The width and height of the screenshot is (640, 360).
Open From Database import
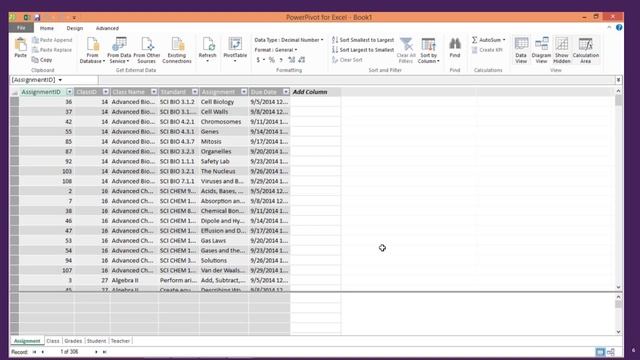92,50
